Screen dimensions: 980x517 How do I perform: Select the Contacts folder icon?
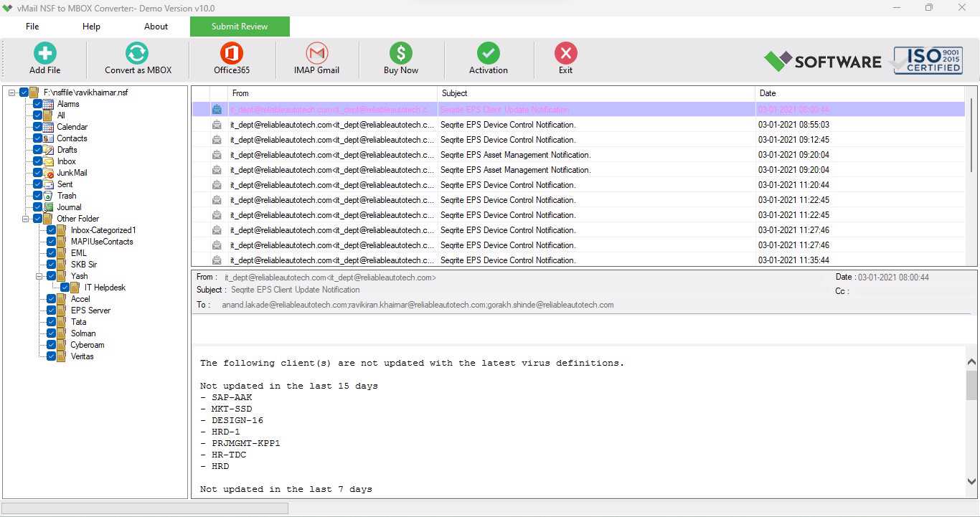[49, 138]
